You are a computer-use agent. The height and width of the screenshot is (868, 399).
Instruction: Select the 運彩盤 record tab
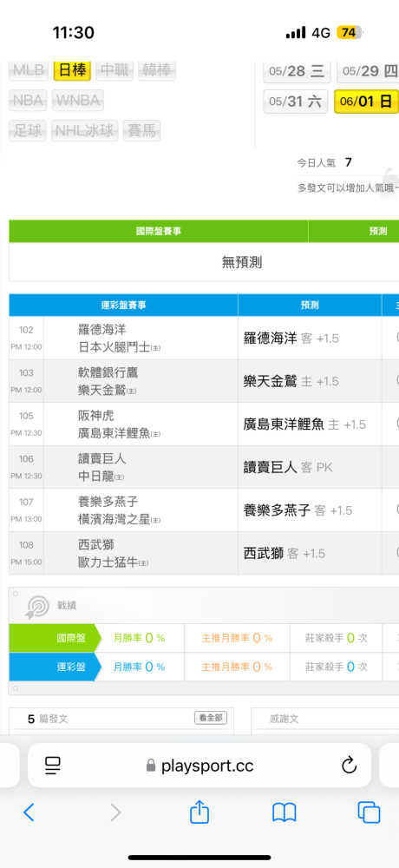point(56,667)
